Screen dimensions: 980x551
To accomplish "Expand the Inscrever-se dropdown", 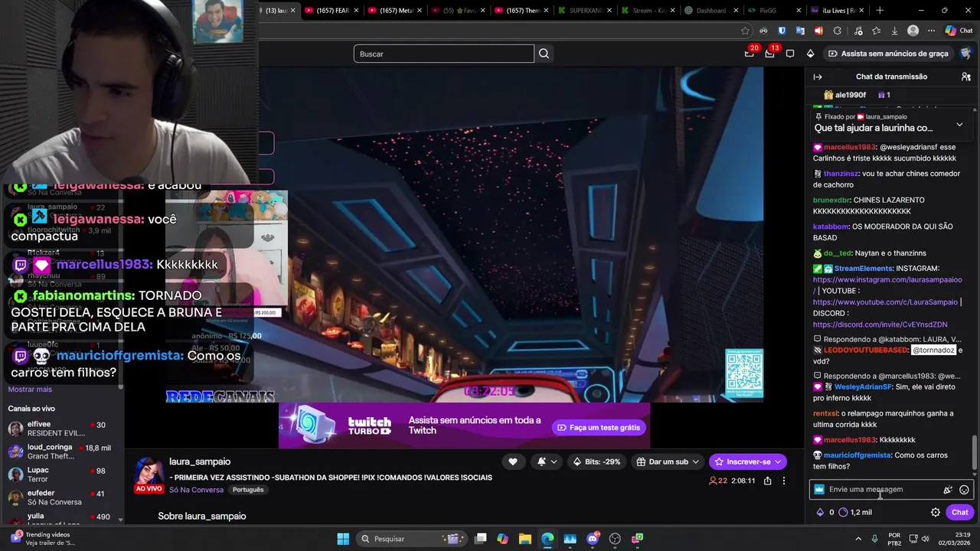I will click(x=778, y=461).
